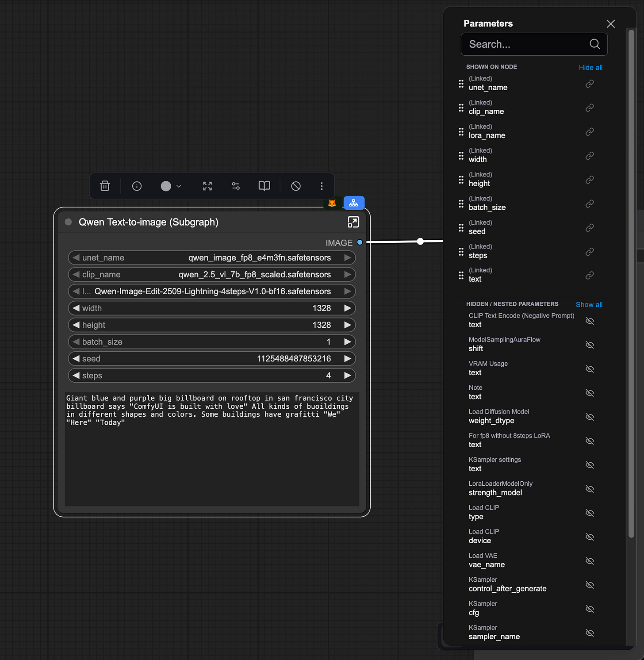Click link icon on linked text row
Image resolution: width=644 pixels, height=660 pixels.
pos(590,275)
